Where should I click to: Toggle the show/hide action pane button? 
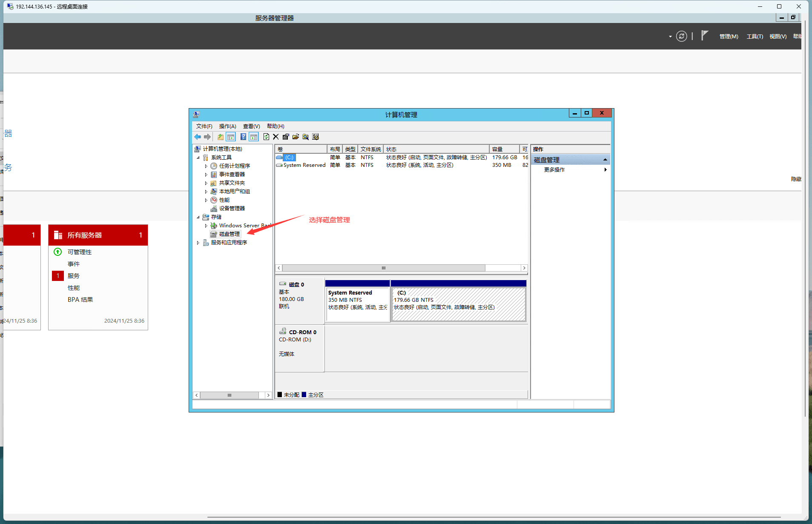[x=254, y=137]
